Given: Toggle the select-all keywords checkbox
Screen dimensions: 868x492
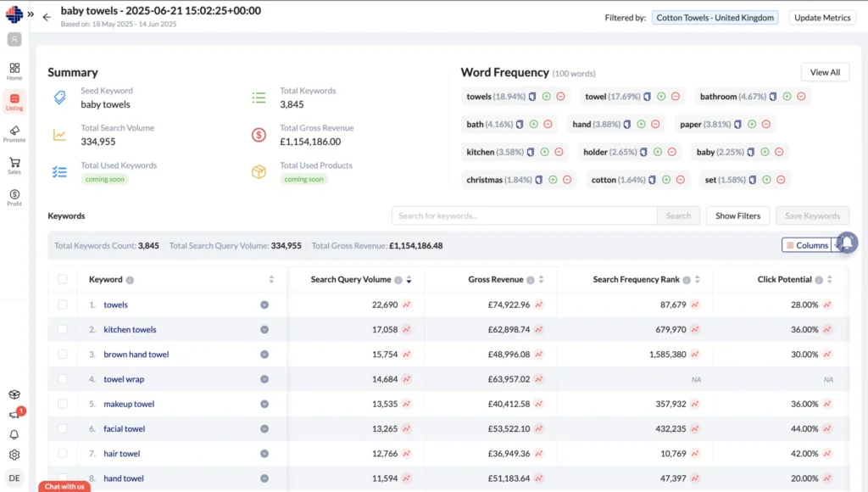Looking at the screenshot, I should click(x=63, y=279).
